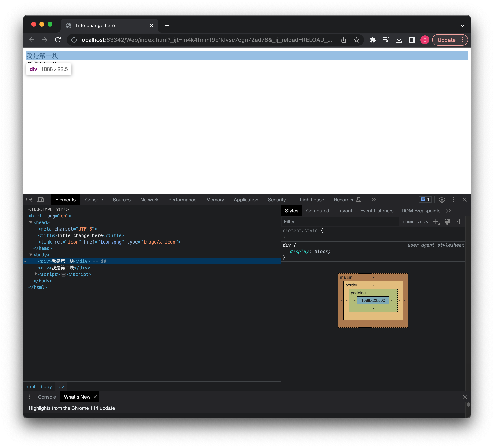Go back to previous page
This screenshot has height=448, width=494.
(x=32, y=40)
